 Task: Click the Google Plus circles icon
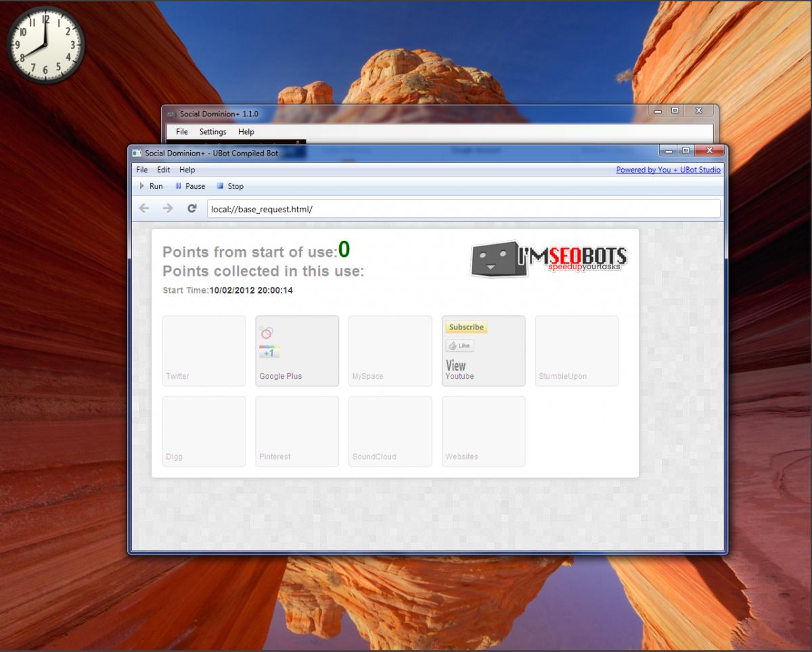coord(266,332)
